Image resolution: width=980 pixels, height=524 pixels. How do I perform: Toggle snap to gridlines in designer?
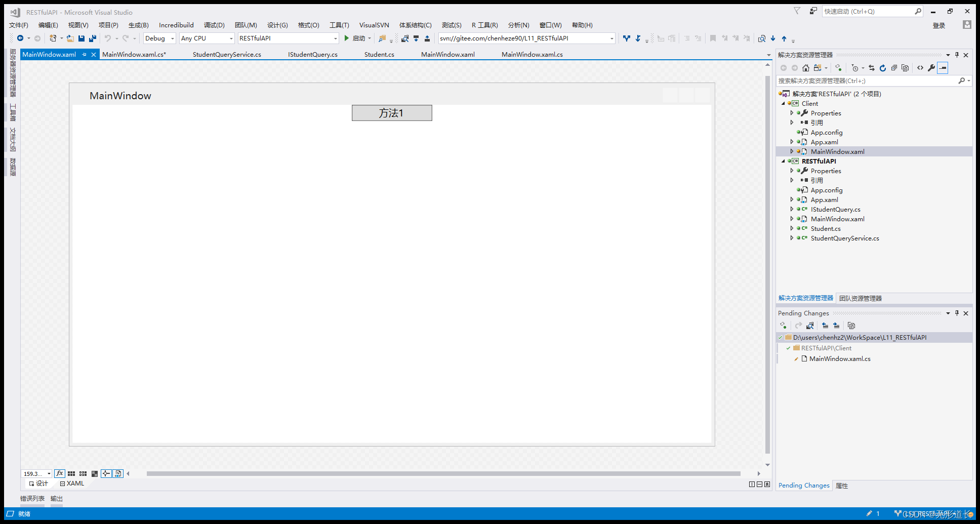[83, 474]
